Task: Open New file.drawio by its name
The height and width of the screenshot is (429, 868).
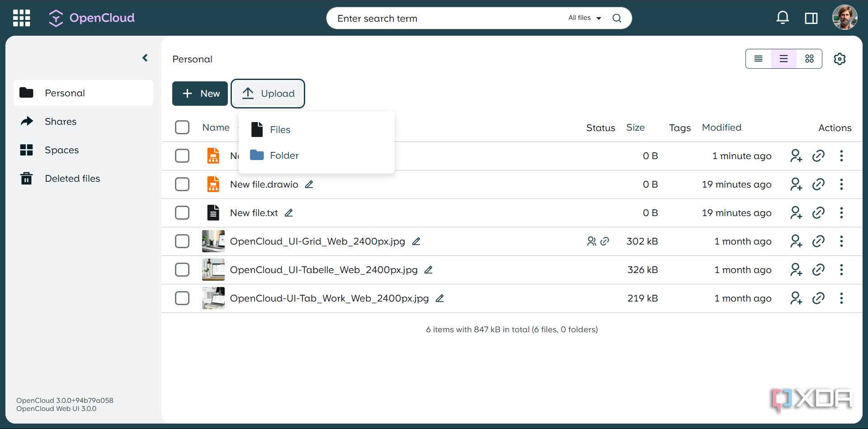Action: coord(264,184)
